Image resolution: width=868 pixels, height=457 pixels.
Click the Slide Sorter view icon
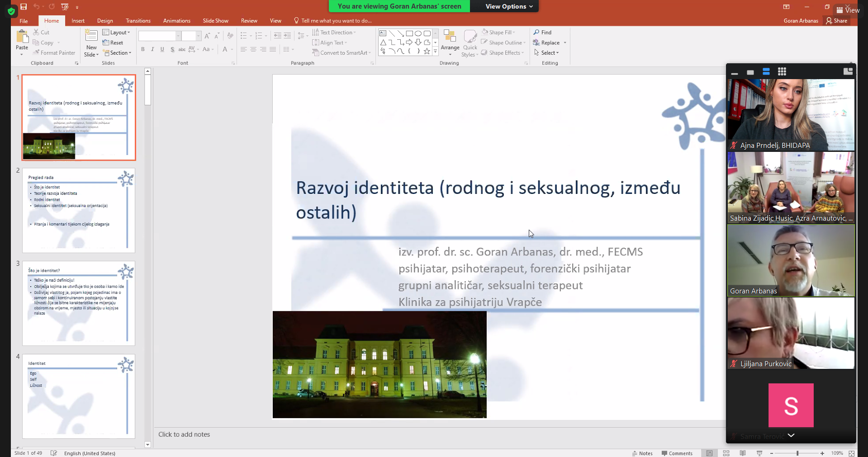click(x=726, y=453)
